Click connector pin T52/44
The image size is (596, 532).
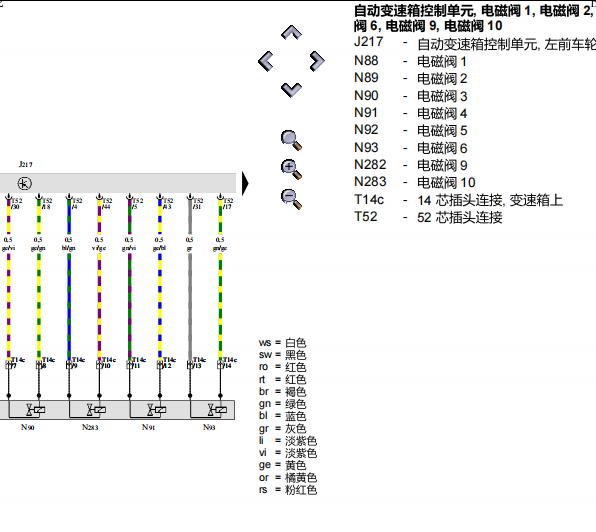107,203
